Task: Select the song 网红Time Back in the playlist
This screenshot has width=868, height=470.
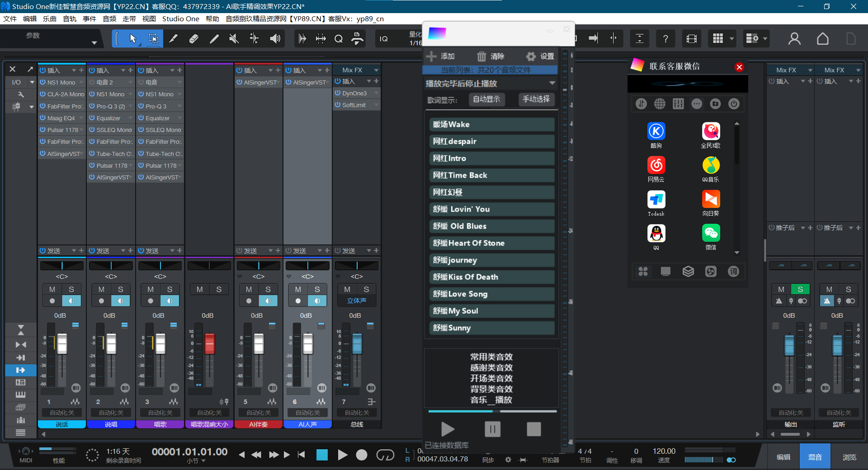Action: point(491,175)
